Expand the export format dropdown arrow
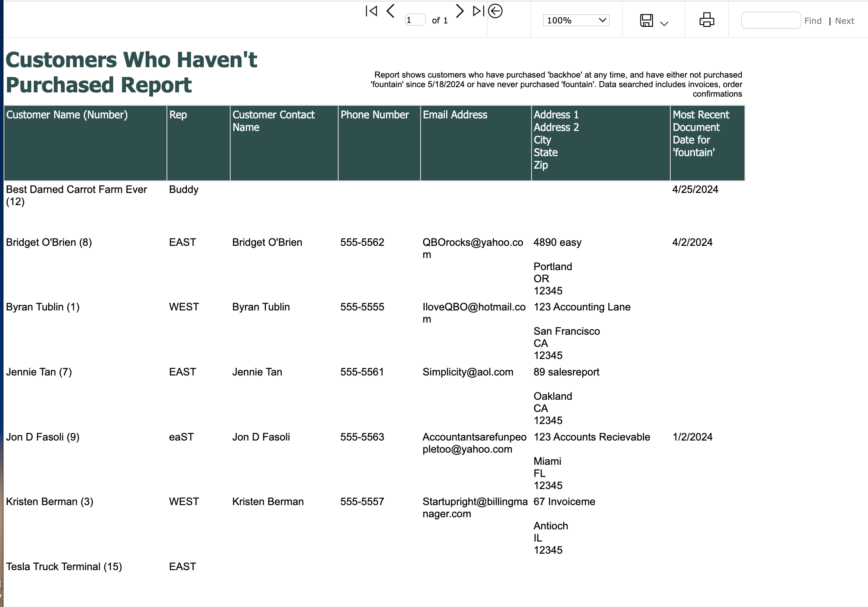The image size is (868, 607). (x=664, y=24)
